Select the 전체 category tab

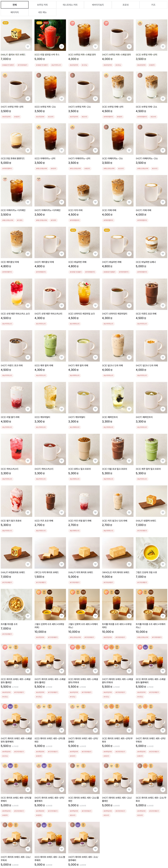[x=15, y=5]
